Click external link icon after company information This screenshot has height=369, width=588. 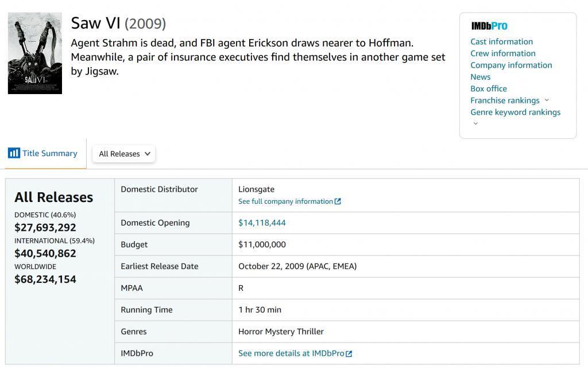pyautogui.click(x=338, y=201)
